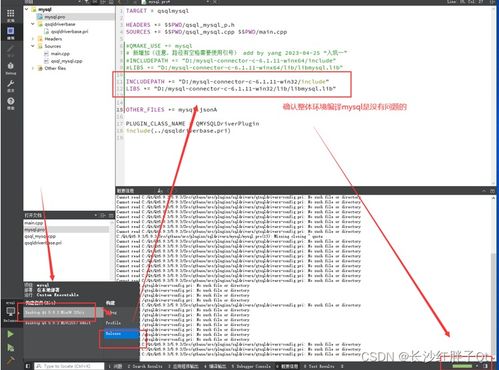The width and height of the screenshot is (499, 370).
Task: Open the Help mode question icon
Action: point(11,101)
